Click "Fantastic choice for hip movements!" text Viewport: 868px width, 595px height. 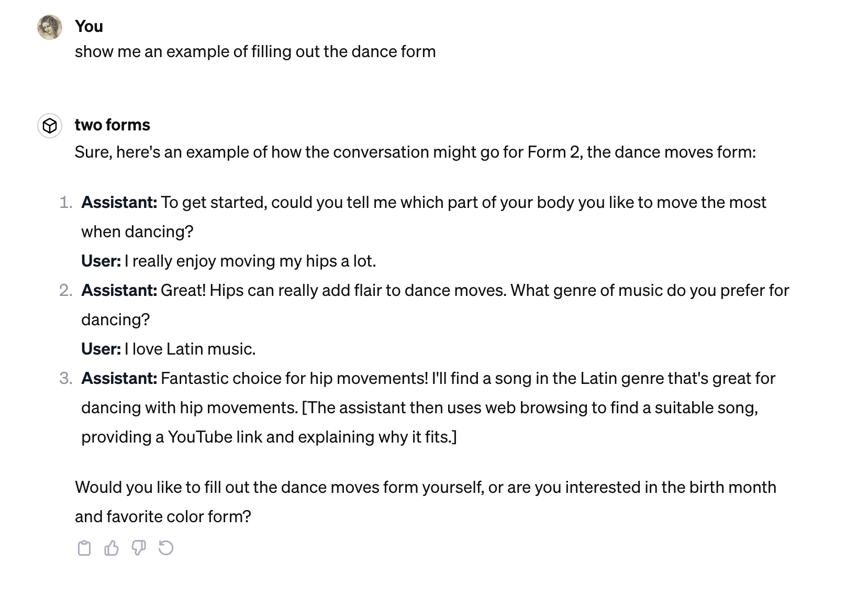(x=294, y=378)
